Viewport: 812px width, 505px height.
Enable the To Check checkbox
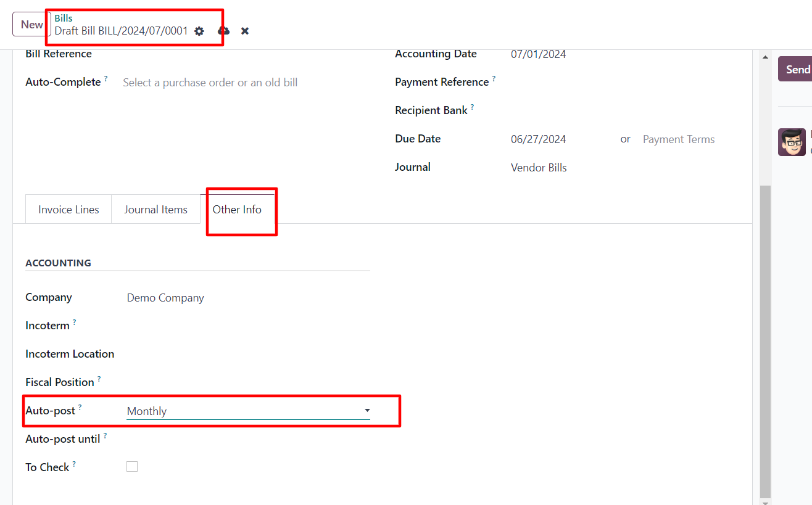tap(132, 467)
